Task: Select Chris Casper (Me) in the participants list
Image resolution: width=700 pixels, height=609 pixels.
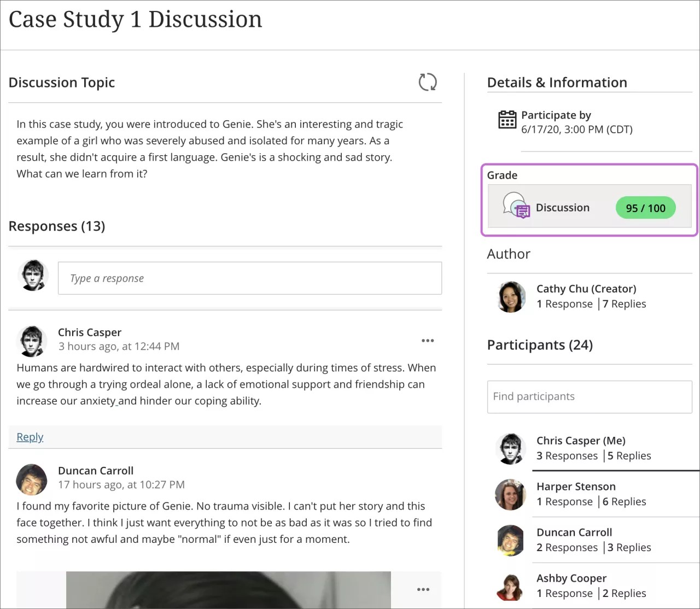Action: click(581, 440)
